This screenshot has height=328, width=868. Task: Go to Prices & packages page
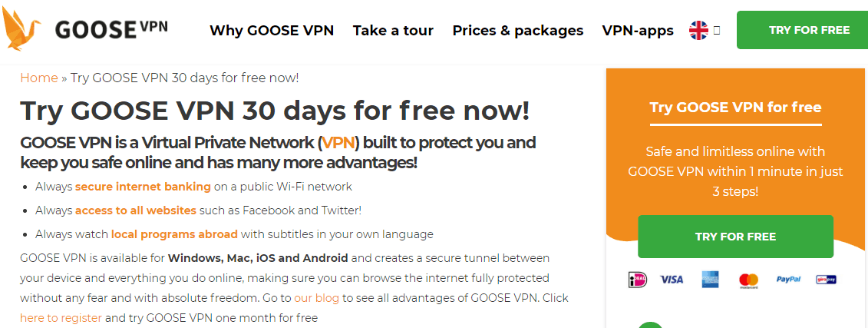click(517, 31)
